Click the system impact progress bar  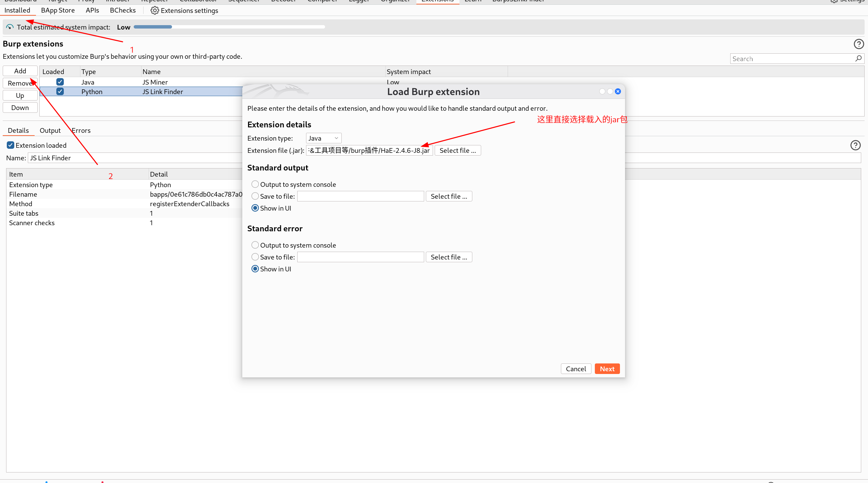pos(229,27)
